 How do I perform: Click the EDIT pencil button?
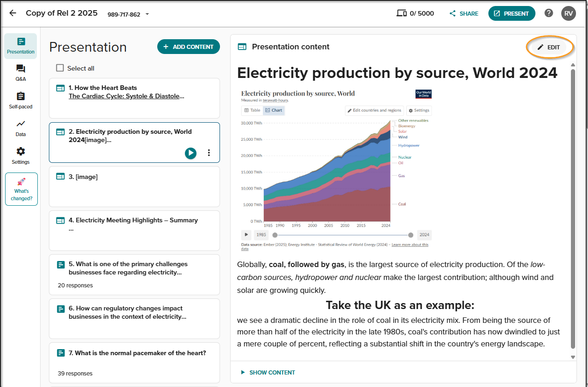549,47
